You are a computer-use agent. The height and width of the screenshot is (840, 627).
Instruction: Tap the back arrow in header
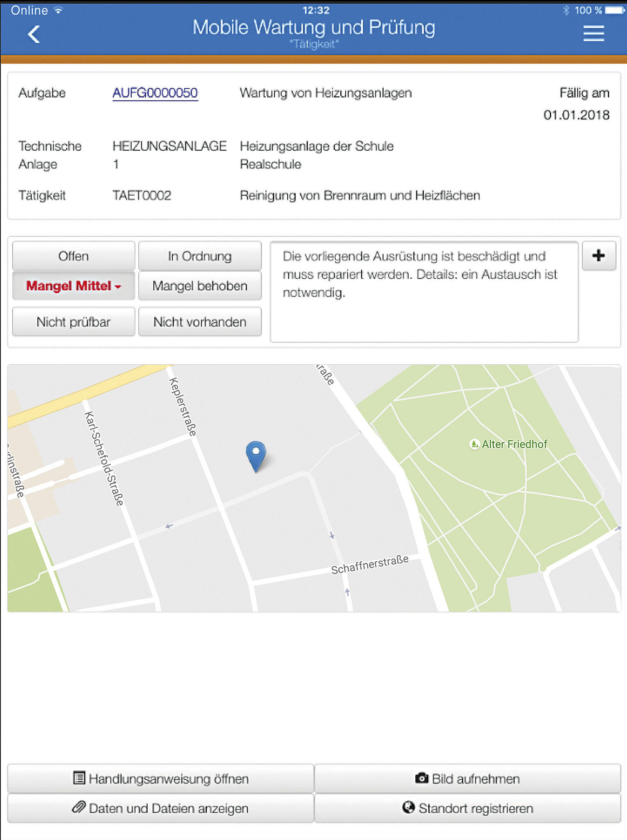(34, 34)
